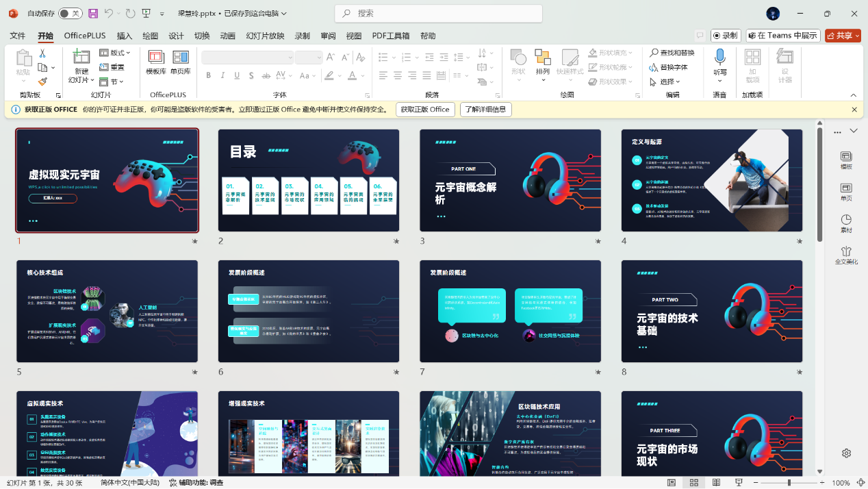Viewport: 868px width, 489px height.
Task: Click the Format Painter brush icon
Action: pyautogui.click(x=42, y=81)
